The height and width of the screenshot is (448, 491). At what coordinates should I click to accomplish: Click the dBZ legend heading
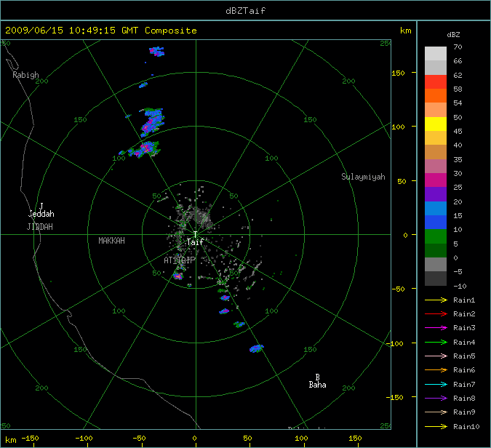(453, 35)
